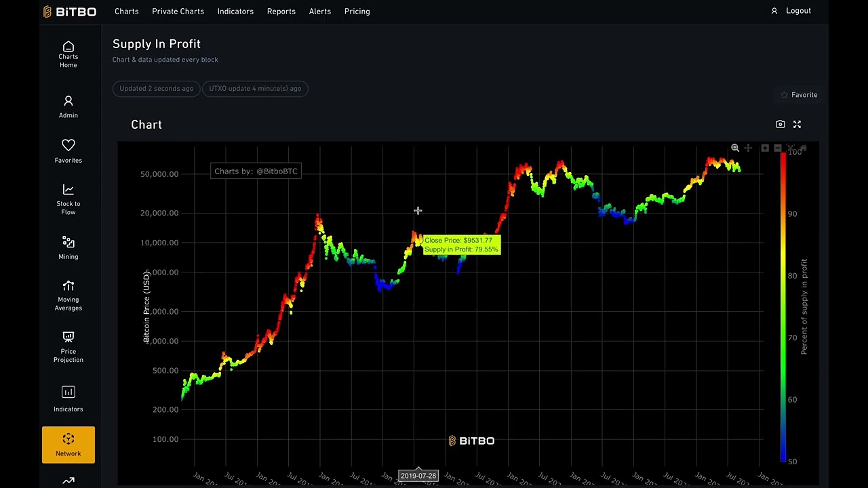The height and width of the screenshot is (488, 868).
Task: Click the 'Chart' section heading
Action: click(146, 125)
